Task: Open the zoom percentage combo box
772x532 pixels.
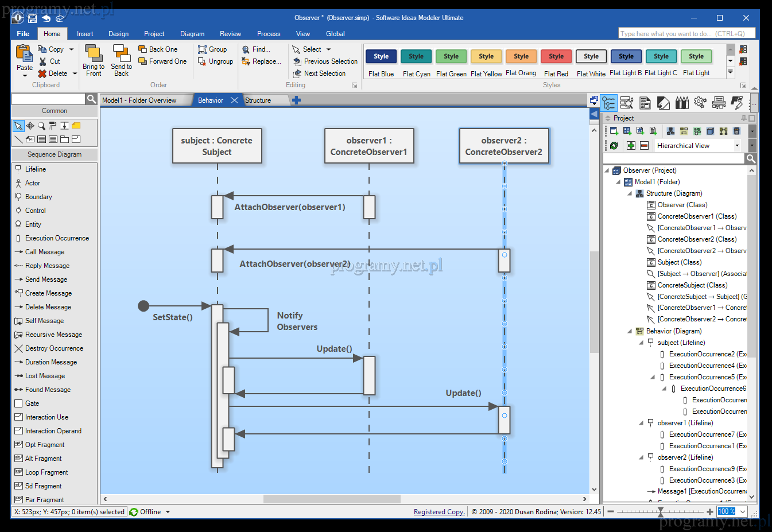Action: pos(743,511)
